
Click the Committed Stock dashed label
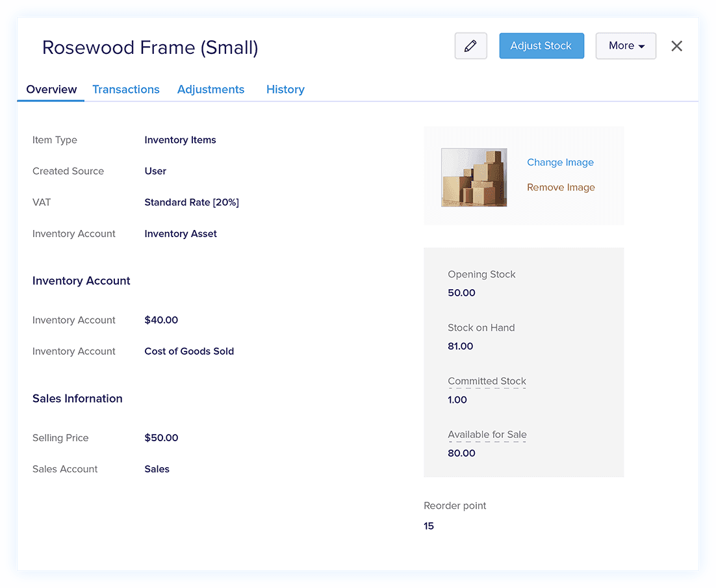point(487,381)
